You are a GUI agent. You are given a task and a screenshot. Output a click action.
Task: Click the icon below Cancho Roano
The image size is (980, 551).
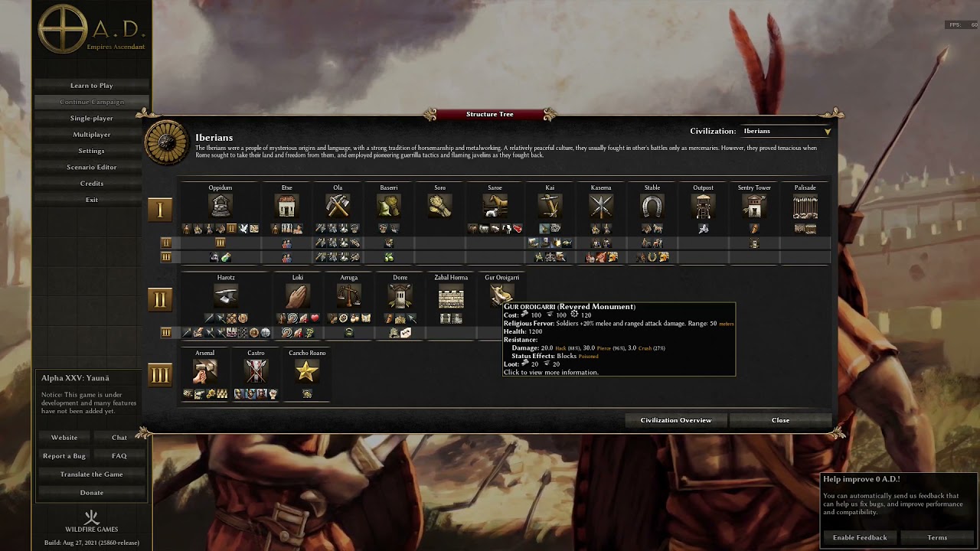tap(307, 394)
